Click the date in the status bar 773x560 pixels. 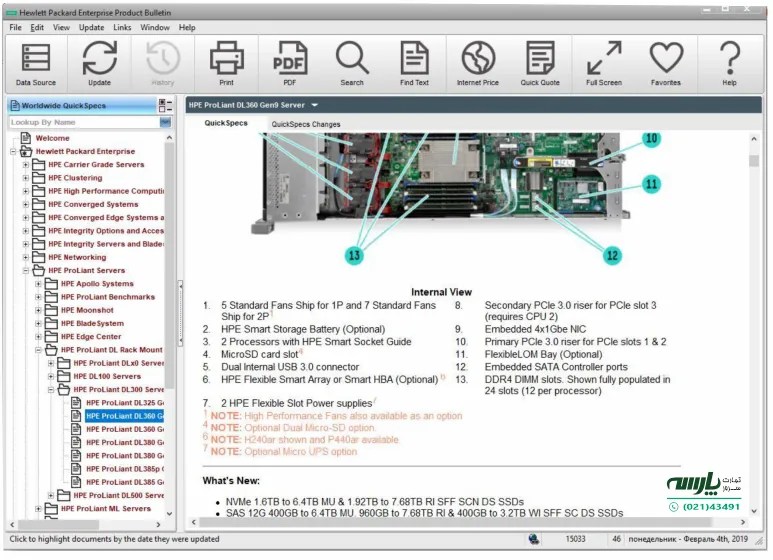688,539
